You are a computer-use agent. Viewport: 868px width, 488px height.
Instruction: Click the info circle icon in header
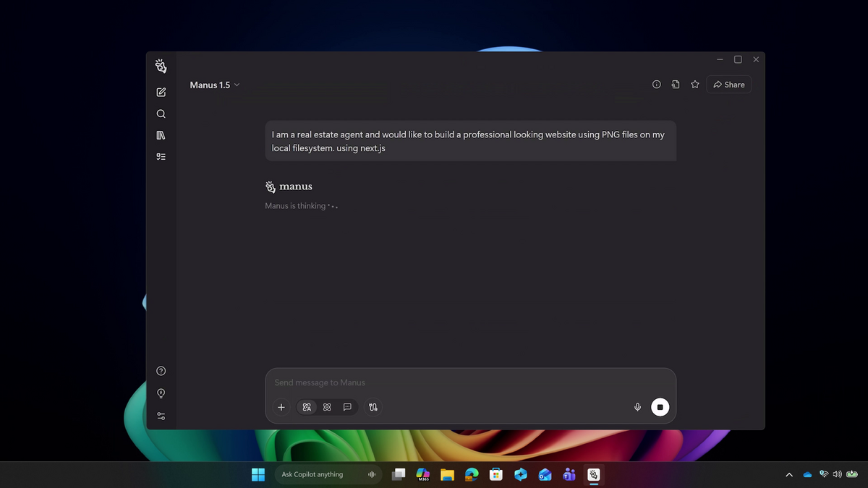click(657, 85)
